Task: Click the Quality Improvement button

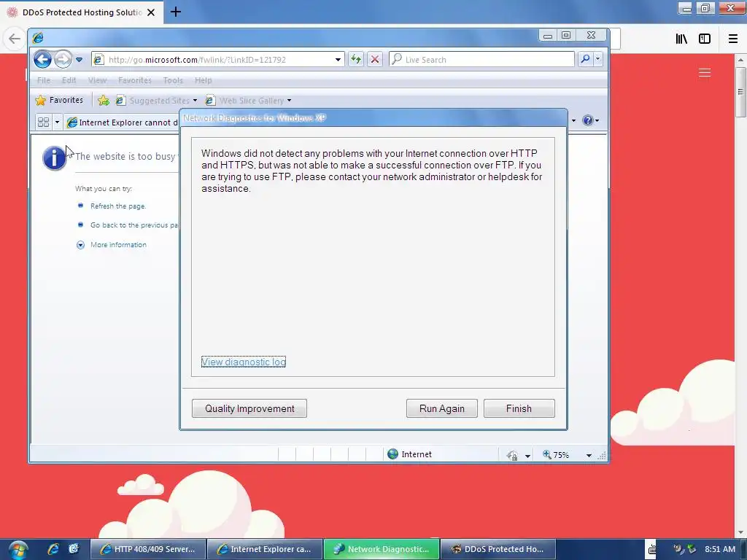Action: (x=249, y=408)
